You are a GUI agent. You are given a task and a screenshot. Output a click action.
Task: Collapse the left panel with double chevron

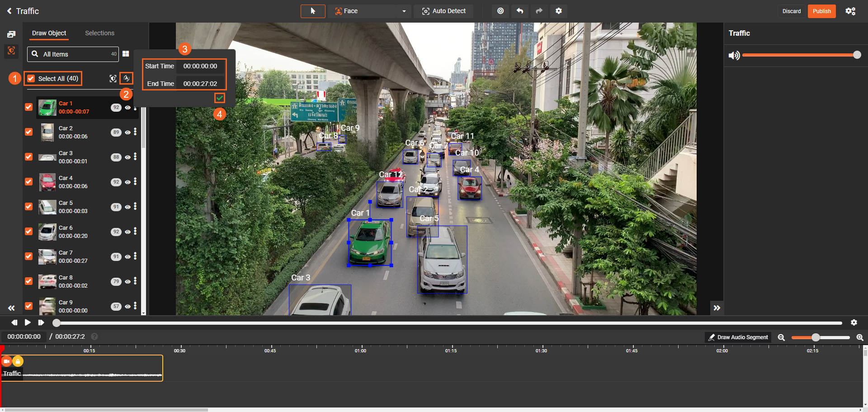pos(11,308)
